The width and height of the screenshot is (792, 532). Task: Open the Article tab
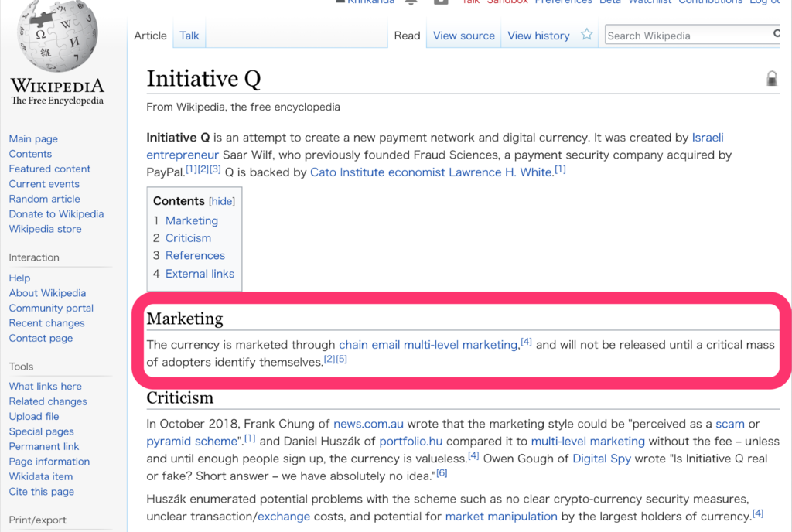click(x=150, y=36)
